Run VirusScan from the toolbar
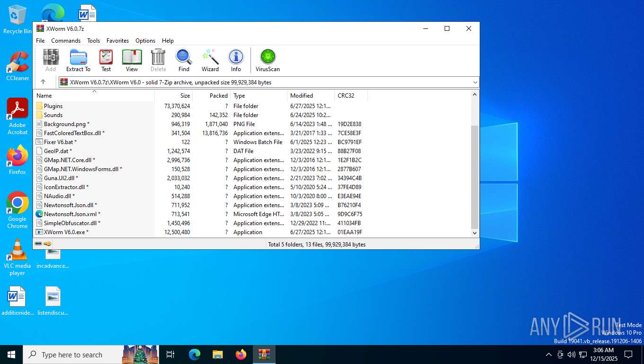This screenshot has width=644, height=364. point(268,60)
